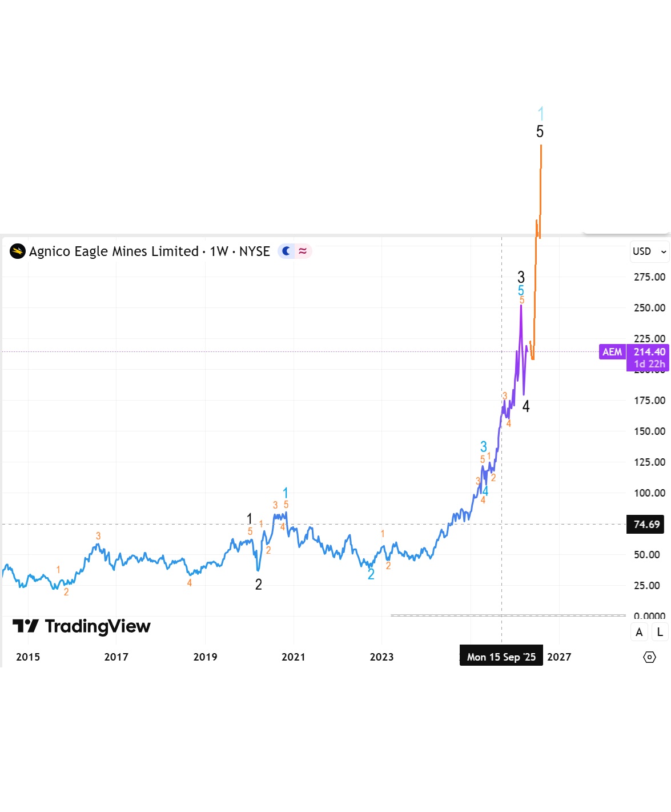
Task: Click the TradingView logo
Action: click(82, 627)
